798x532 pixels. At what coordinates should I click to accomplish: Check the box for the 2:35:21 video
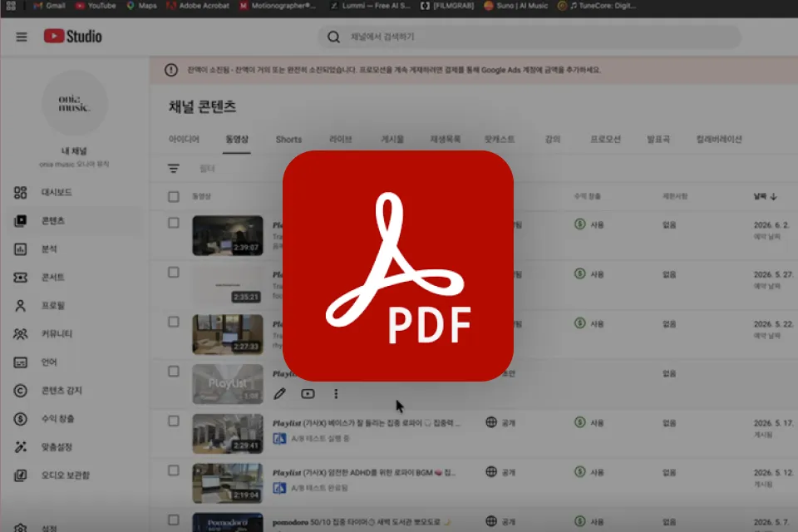[174, 273]
